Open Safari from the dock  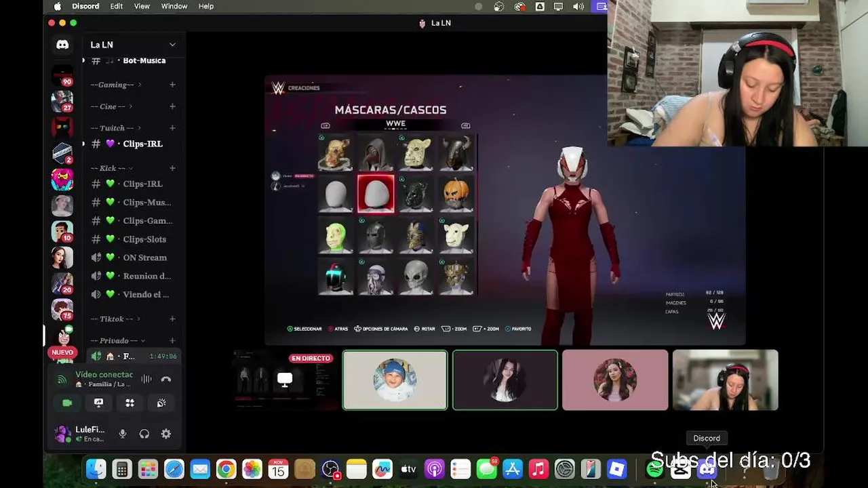pos(174,469)
